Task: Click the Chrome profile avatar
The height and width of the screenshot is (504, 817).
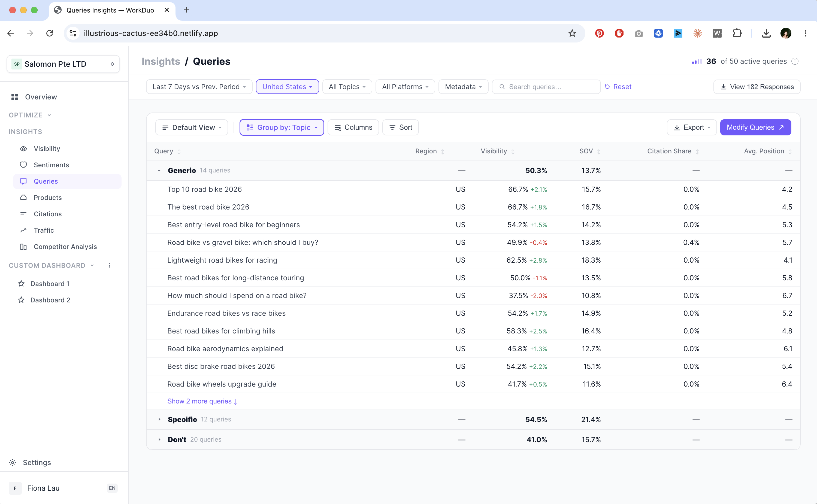Action: click(x=786, y=33)
